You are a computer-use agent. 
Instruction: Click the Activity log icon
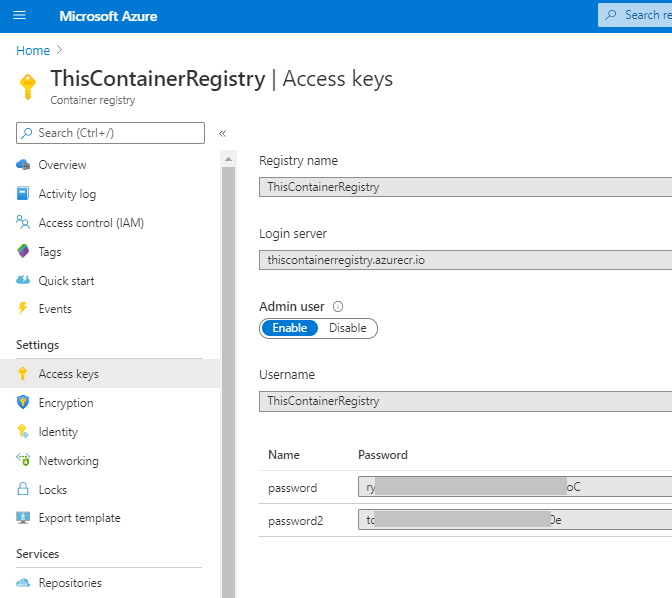(x=23, y=193)
